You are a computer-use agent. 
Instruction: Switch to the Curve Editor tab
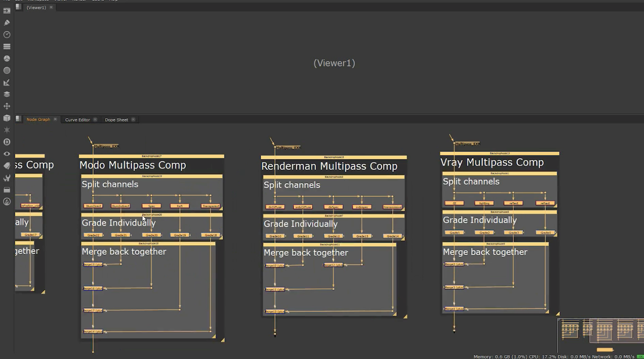pyautogui.click(x=77, y=119)
